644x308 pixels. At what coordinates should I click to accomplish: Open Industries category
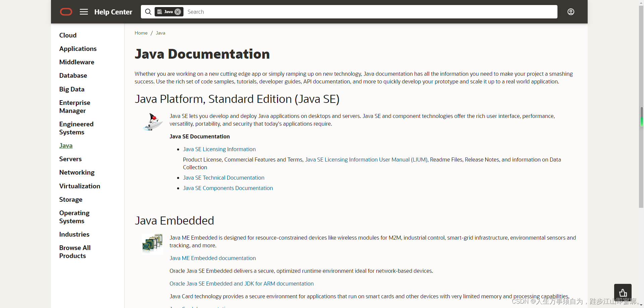(x=74, y=234)
